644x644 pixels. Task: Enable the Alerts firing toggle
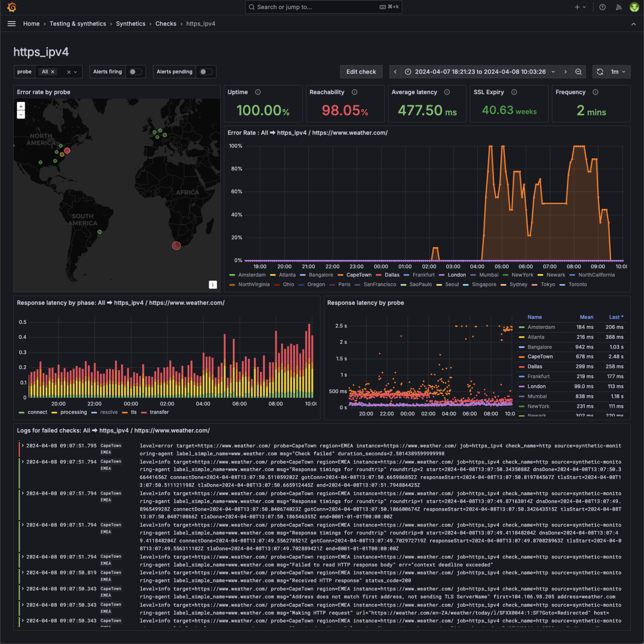tap(135, 72)
